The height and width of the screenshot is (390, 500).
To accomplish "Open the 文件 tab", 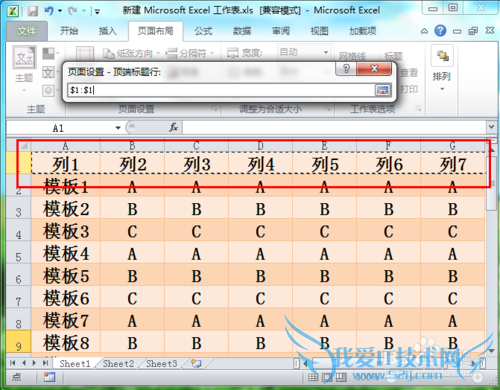I will pyautogui.click(x=27, y=31).
